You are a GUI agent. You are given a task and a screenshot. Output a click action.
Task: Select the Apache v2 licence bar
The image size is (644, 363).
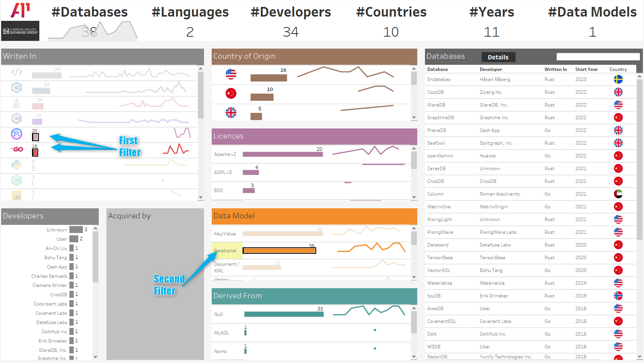click(x=283, y=154)
